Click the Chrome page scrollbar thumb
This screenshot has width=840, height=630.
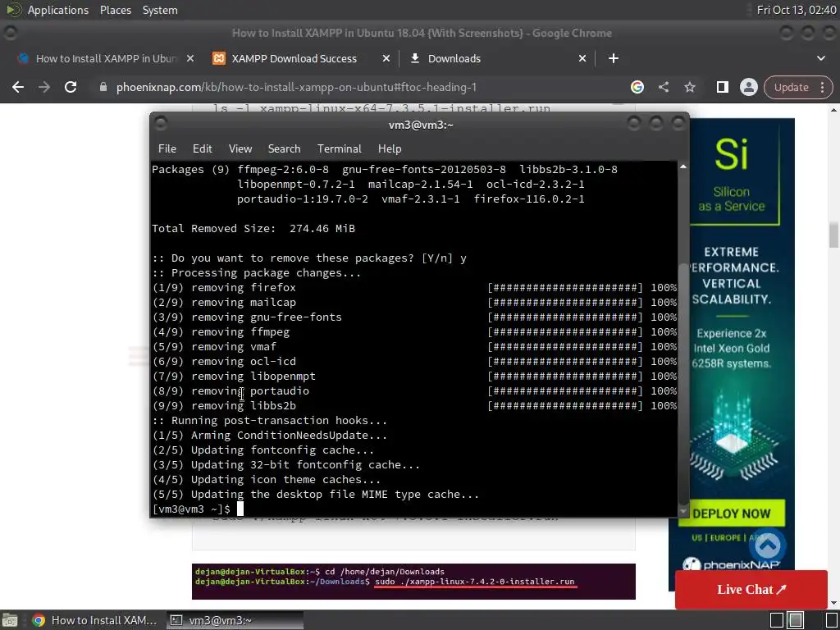click(833, 235)
